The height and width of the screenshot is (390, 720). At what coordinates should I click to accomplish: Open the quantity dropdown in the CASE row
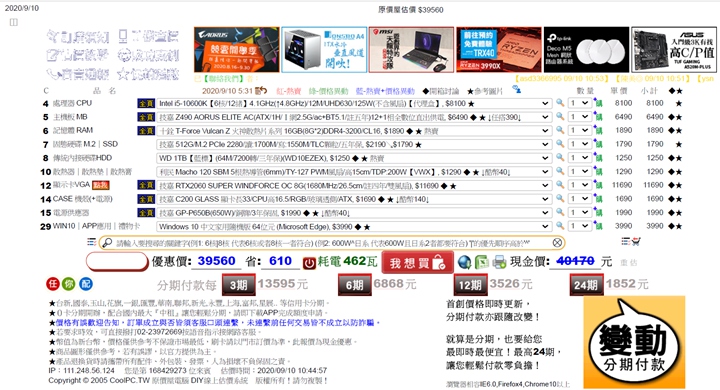[579, 199]
